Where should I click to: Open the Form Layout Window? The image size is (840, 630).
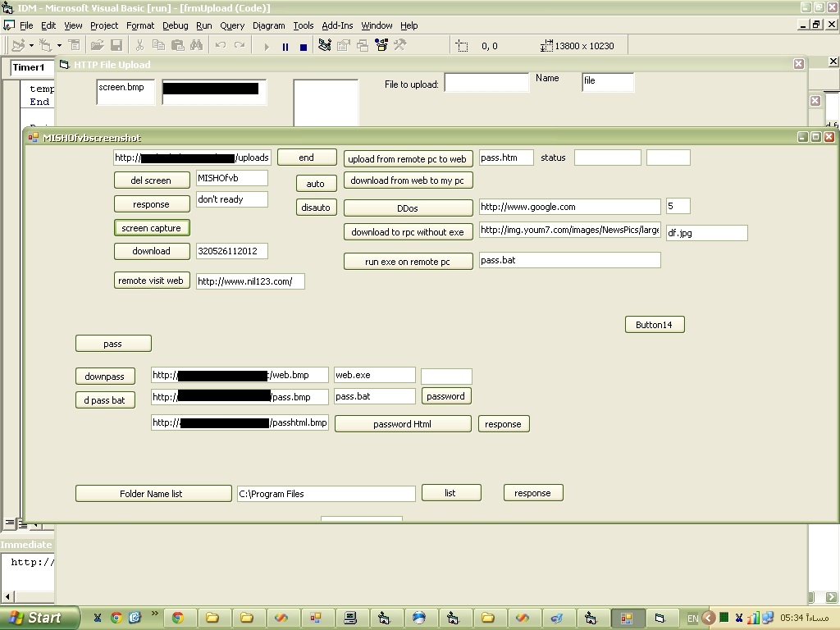pyautogui.click(x=363, y=46)
